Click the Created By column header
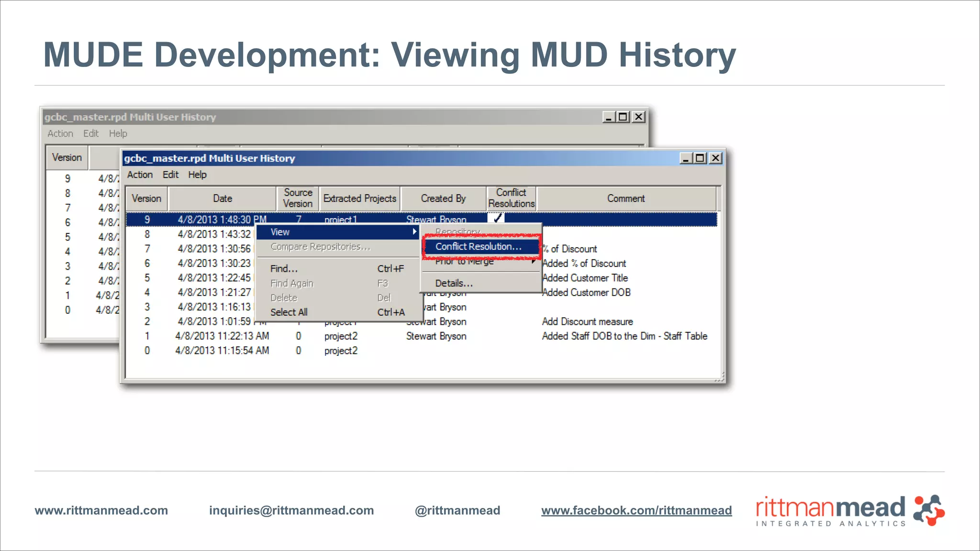Viewport: 980px width, 551px height. [443, 198]
